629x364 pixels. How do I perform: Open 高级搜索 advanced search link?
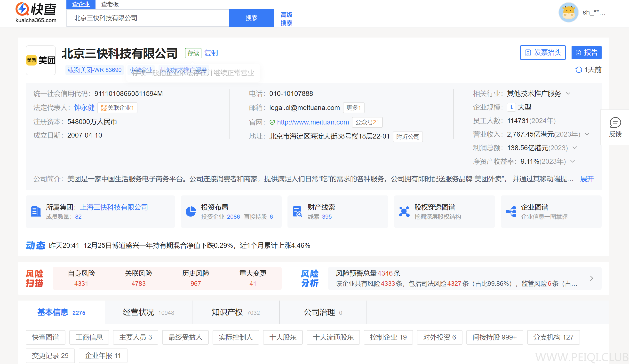[x=286, y=19]
